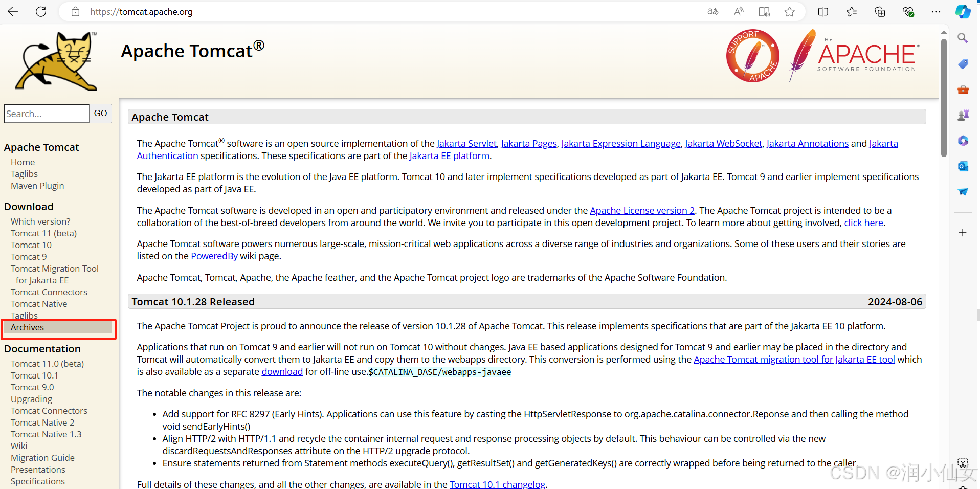
Task: Open the sidebar shopping tag icon
Action: pos(963,64)
